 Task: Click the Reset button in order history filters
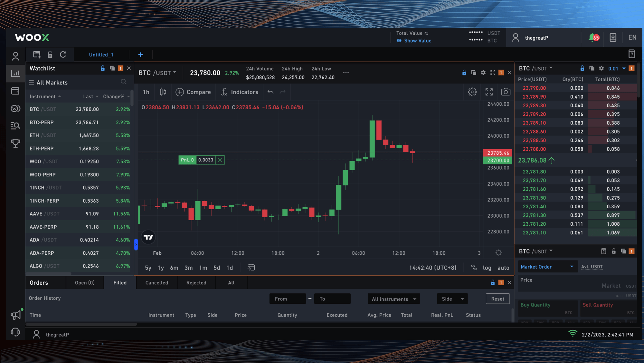point(497,299)
